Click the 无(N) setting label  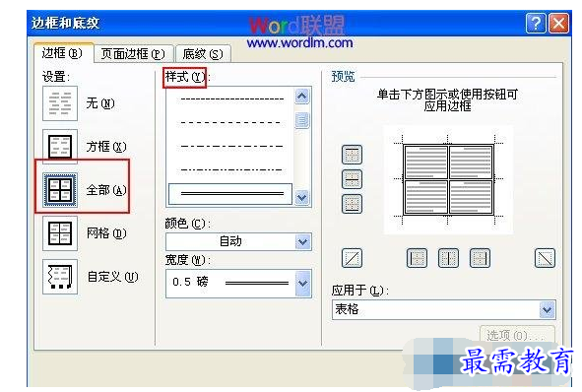tap(100, 103)
